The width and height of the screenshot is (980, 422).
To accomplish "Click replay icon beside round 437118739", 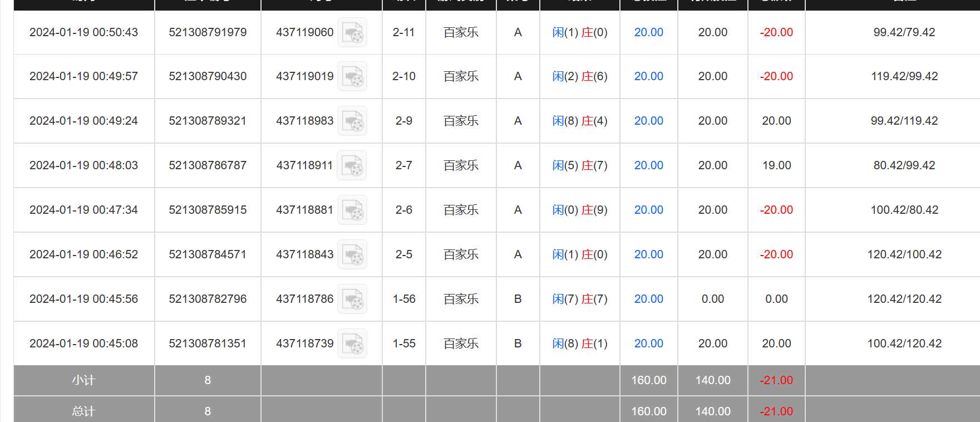I will pos(352,344).
